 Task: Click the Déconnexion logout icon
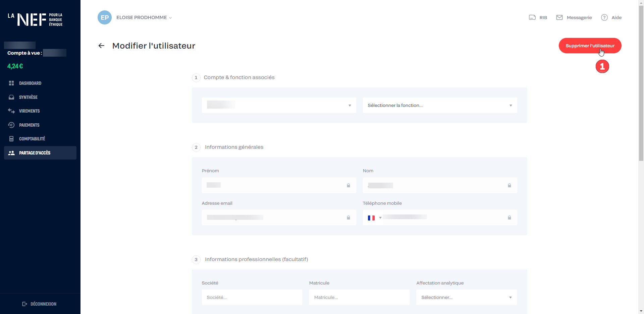click(x=24, y=304)
